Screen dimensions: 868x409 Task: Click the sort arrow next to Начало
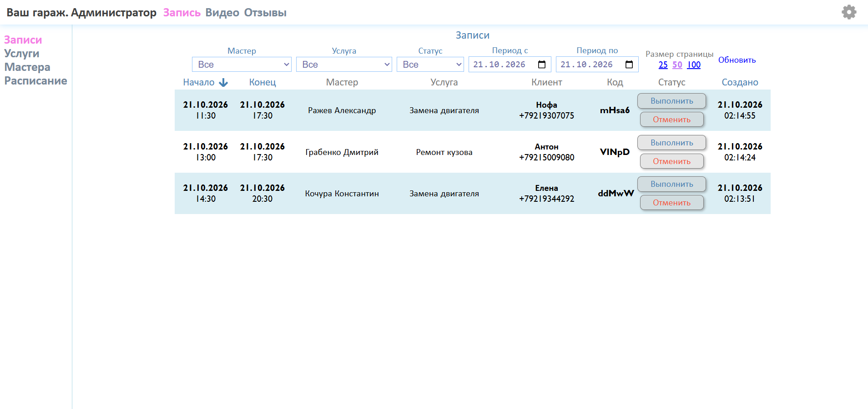click(x=223, y=82)
